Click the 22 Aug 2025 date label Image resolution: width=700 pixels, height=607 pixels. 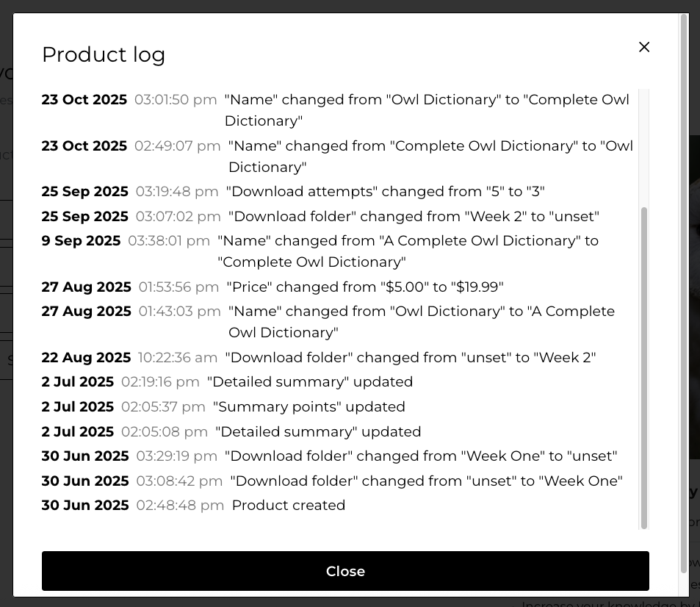86,358
